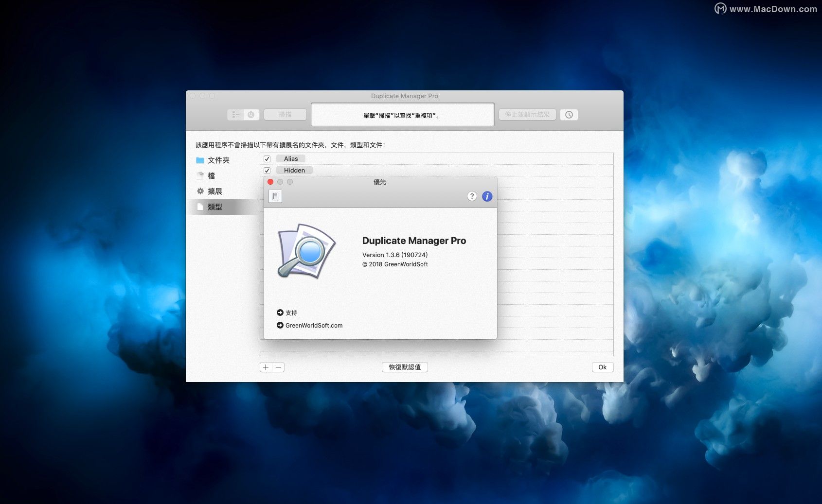Confirm with the Ok button
Image resolution: width=822 pixels, height=504 pixels.
click(x=603, y=367)
